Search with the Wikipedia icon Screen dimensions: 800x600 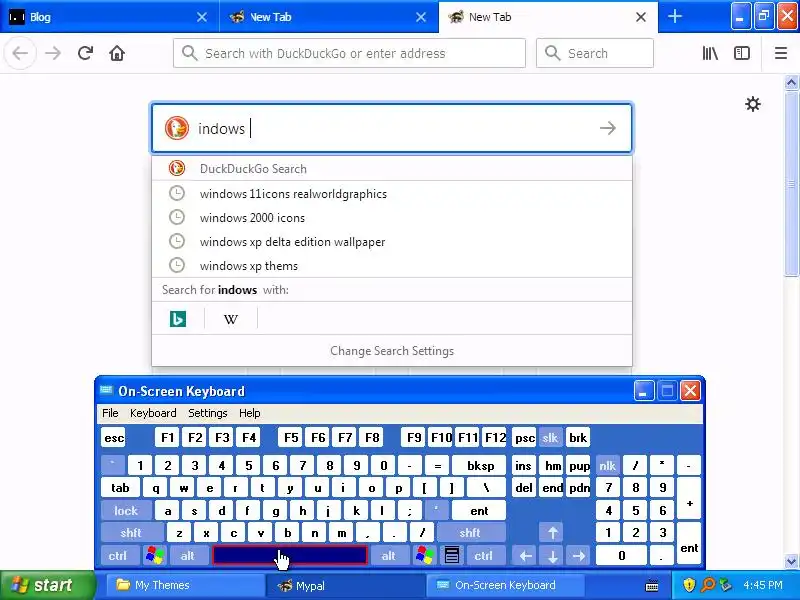point(231,319)
